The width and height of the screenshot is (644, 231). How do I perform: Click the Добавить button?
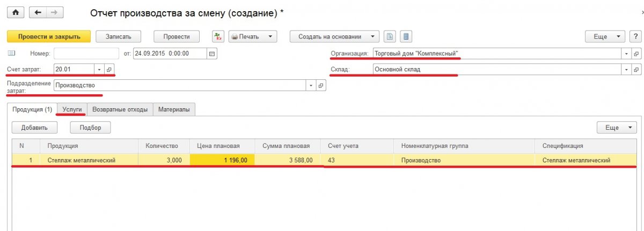click(x=34, y=128)
